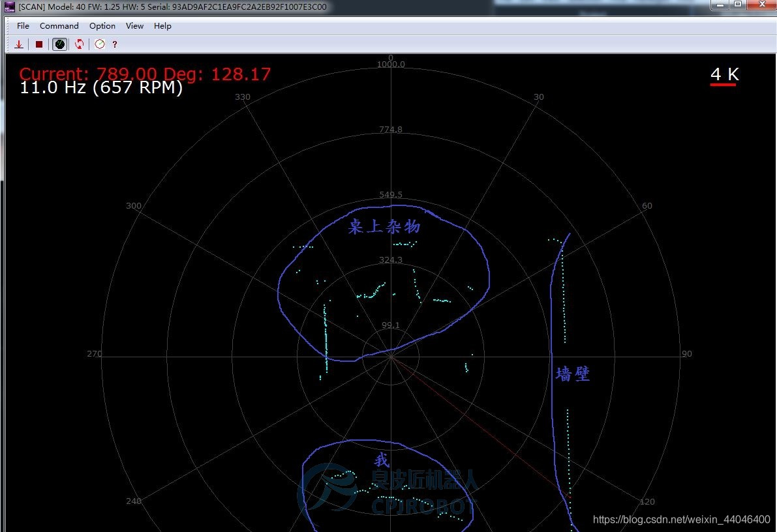Click the 324.3 range ring label
Image resolution: width=777 pixels, height=532 pixels.
tap(391, 259)
